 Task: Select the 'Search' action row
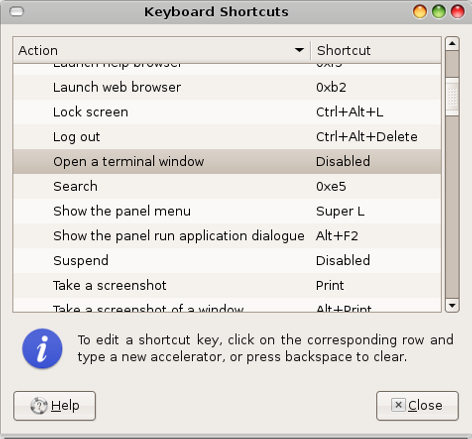coord(227,186)
